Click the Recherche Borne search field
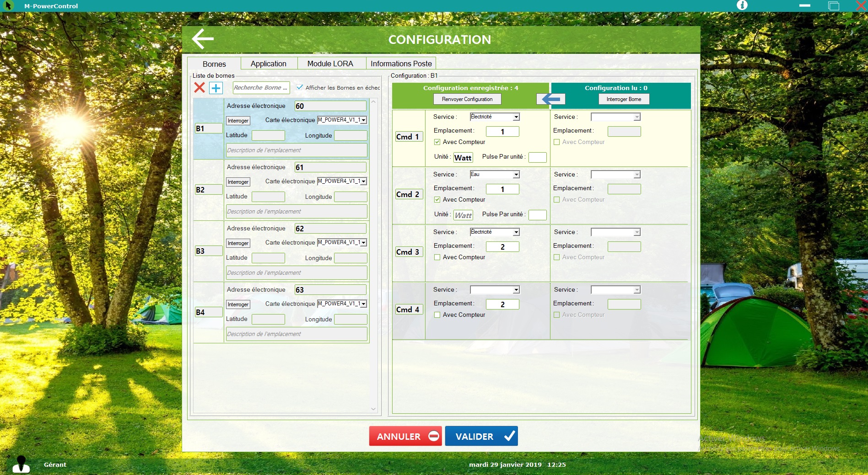The width and height of the screenshot is (868, 475). tap(260, 88)
